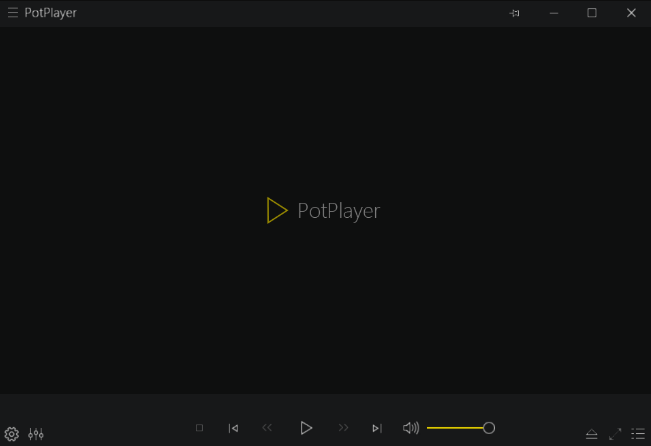Open the control panel equalizer sliders icon
Image resolution: width=651 pixels, height=446 pixels.
(36, 434)
